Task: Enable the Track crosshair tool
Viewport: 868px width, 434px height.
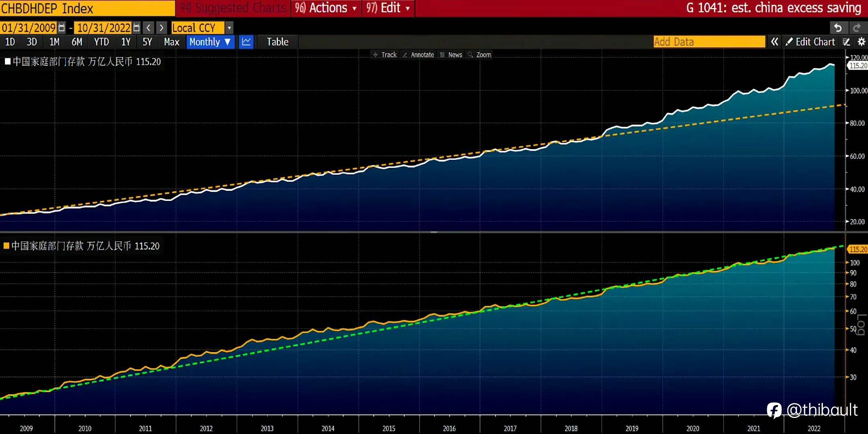Action: [385, 55]
